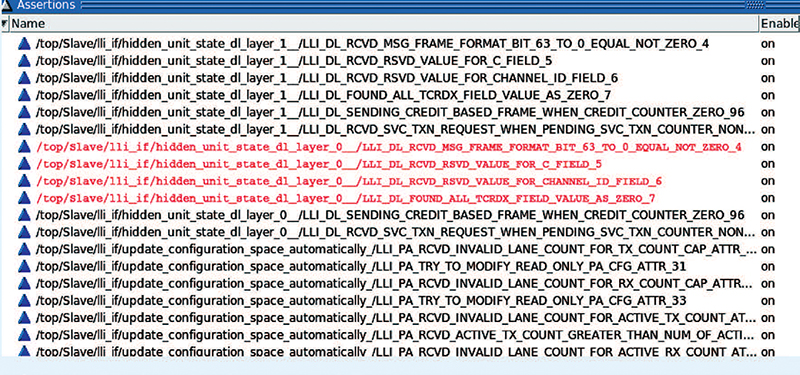Screen dimensions: 800x375
Task: Select layer_0 SENDING_CREDIT_BASED_FRAME_WHEN_CREDIT_COUNTER_ZERO_96 row
Action: (389, 215)
